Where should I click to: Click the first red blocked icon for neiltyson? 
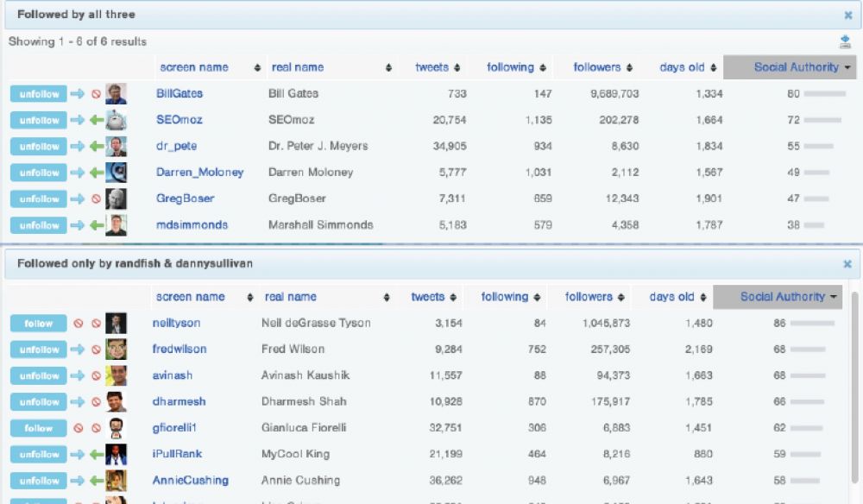click(x=78, y=324)
